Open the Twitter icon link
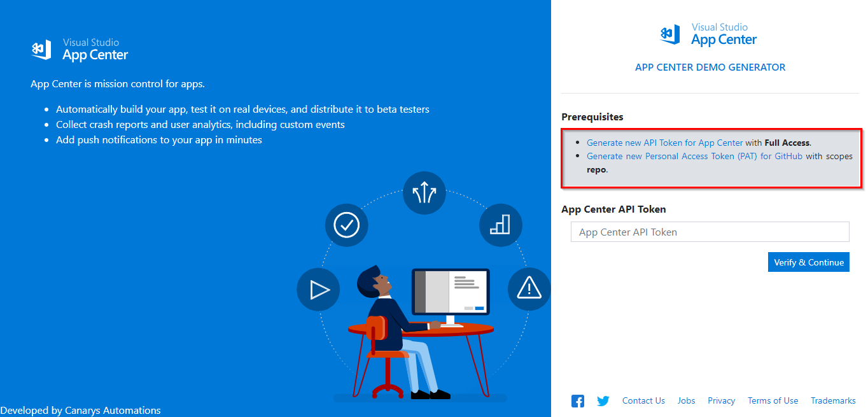Image resolution: width=868 pixels, height=417 pixels. [x=603, y=401]
